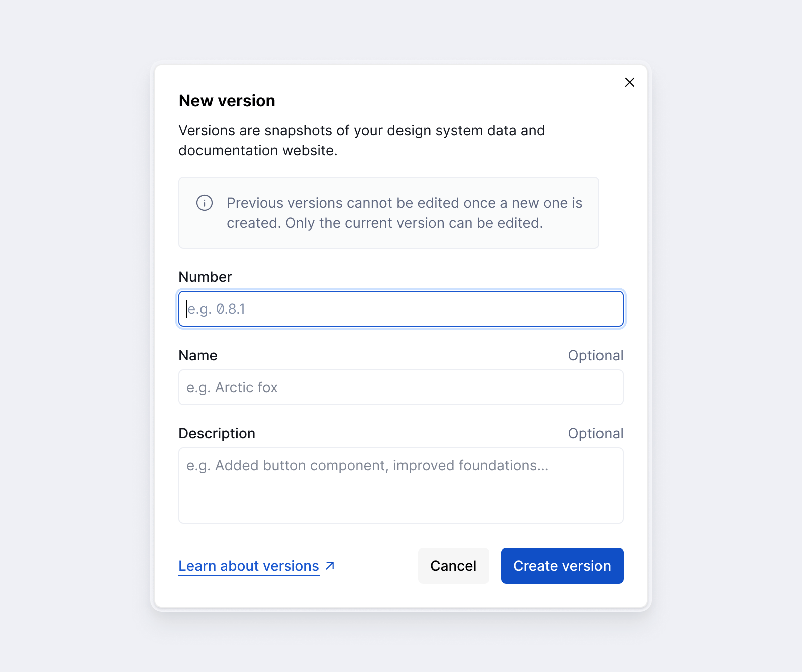This screenshot has height=672, width=802.
Task: Click the Name label in the form
Action: click(x=197, y=355)
